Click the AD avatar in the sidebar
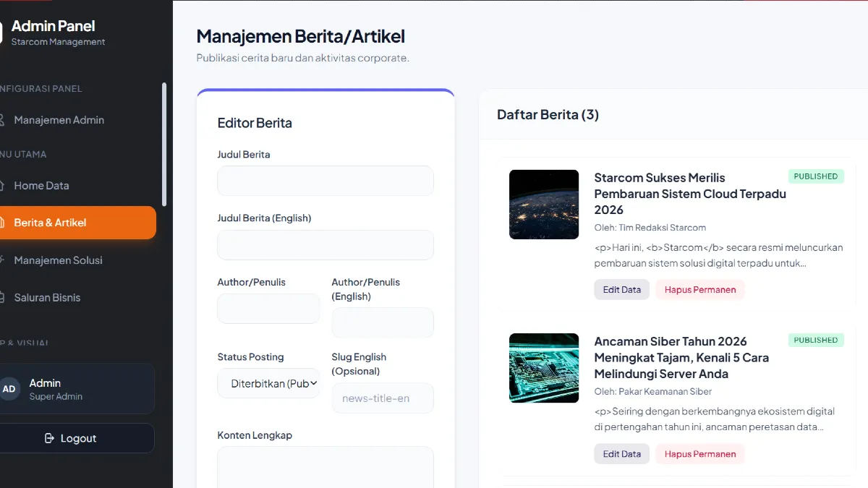 click(9, 389)
